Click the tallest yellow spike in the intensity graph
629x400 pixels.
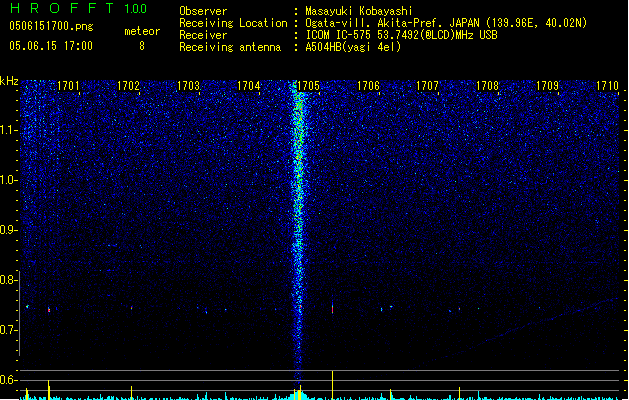pyautogui.click(x=332, y=385)
